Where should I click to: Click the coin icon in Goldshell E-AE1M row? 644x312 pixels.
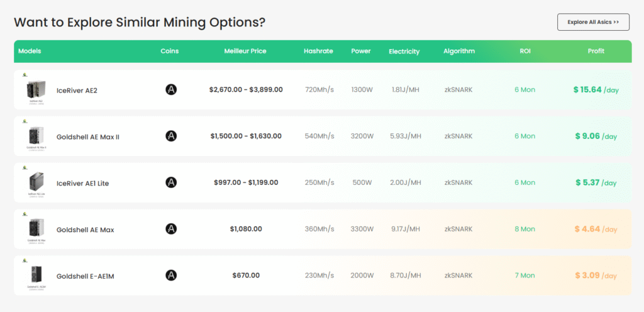coord(170,275)
